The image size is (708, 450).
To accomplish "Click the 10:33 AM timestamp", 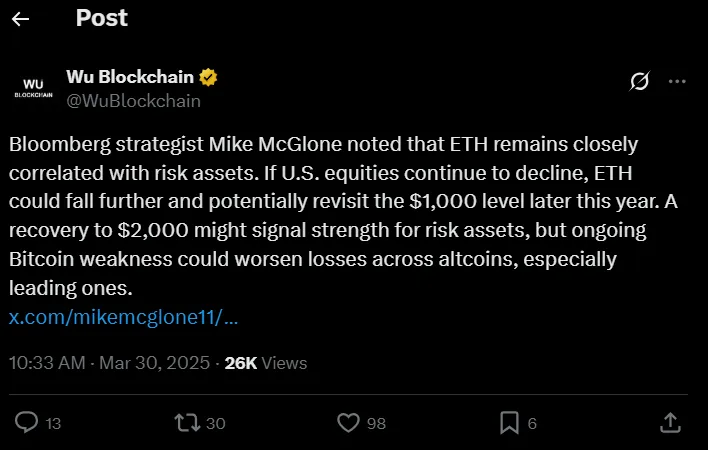I will click(x=47, y=363).
